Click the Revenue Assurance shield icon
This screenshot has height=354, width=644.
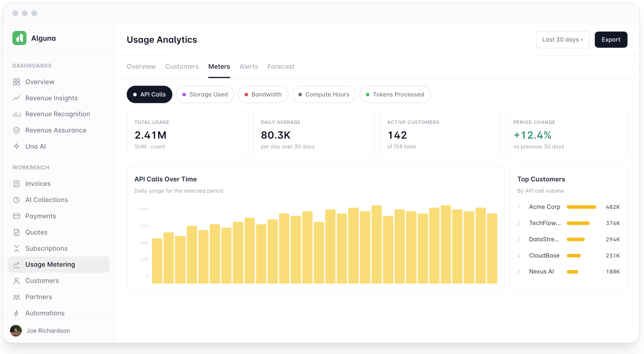click(17, 130)
